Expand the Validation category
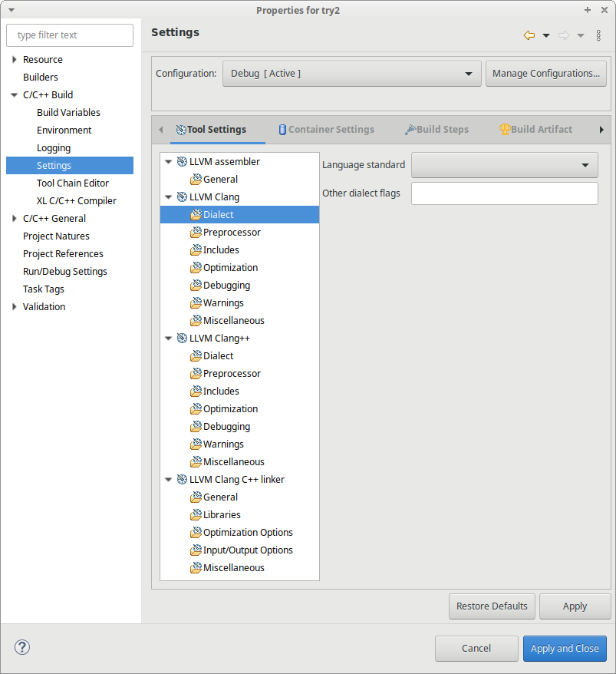 14,306
